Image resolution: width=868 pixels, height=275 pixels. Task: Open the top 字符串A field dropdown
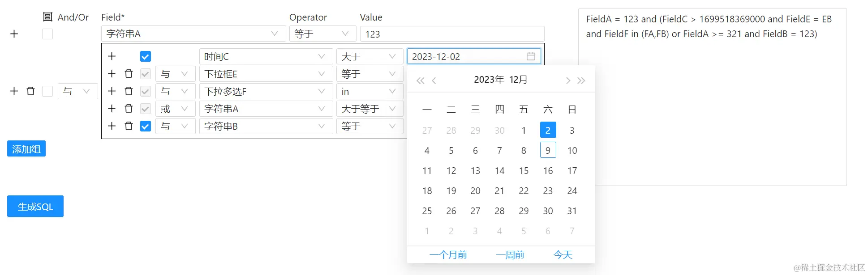pos(193,34)
